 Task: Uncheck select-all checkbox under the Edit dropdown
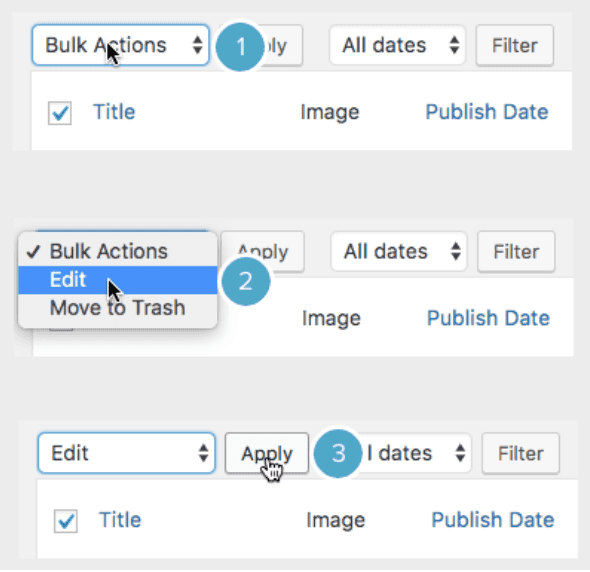point(66,521)
